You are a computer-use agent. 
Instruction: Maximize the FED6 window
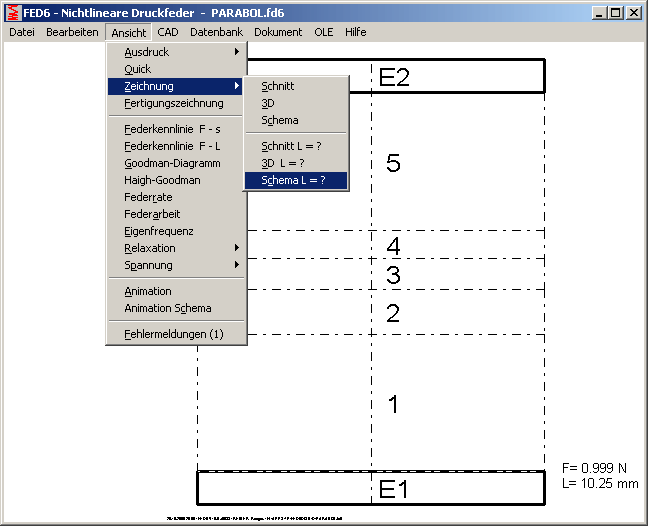[616, 12]
